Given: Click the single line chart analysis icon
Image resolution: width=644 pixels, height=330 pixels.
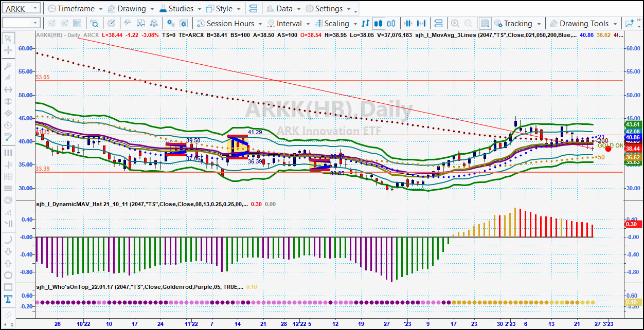Looking at the screenshot, I should point(128,23).
